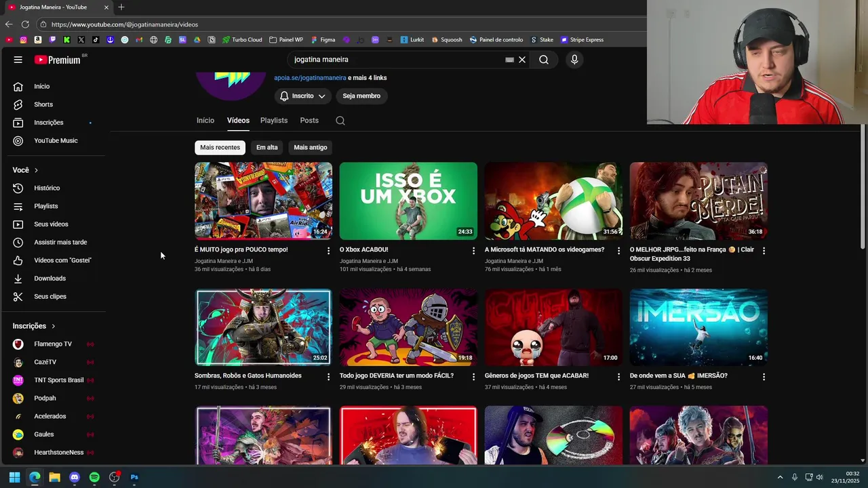Open the Figma bookmark

pos(323,40)
